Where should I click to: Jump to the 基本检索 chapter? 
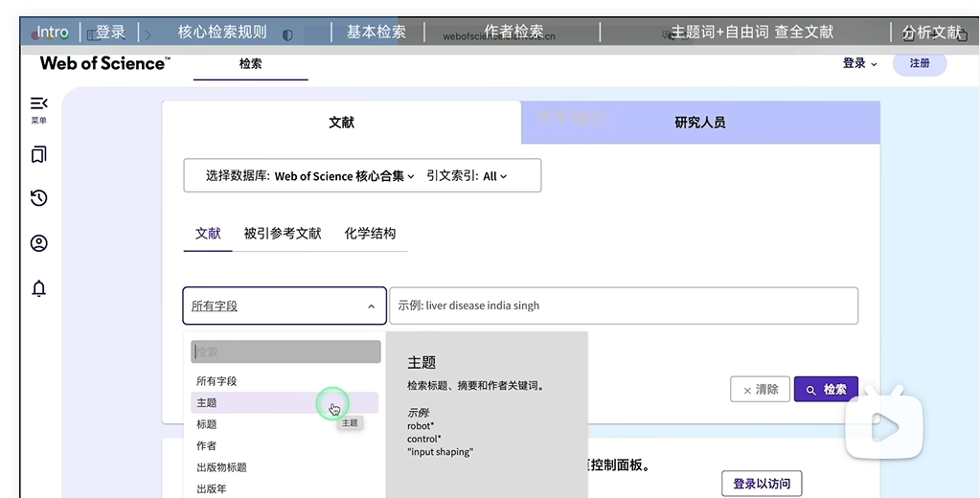tap(376, 32)
